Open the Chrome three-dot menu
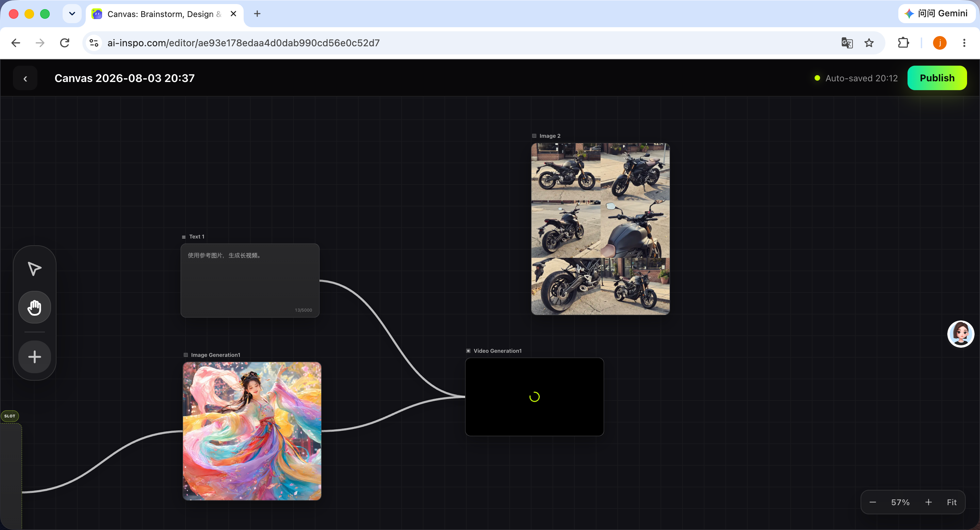 click(x=964, y=43)
